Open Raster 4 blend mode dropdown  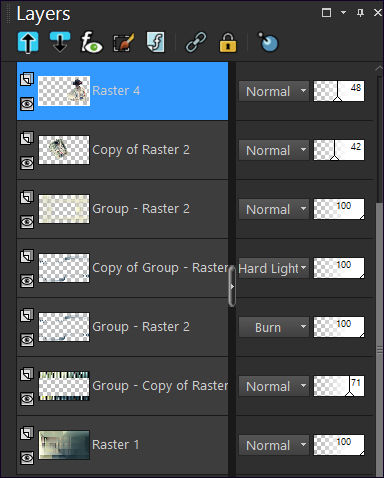(x=274, y=91)
